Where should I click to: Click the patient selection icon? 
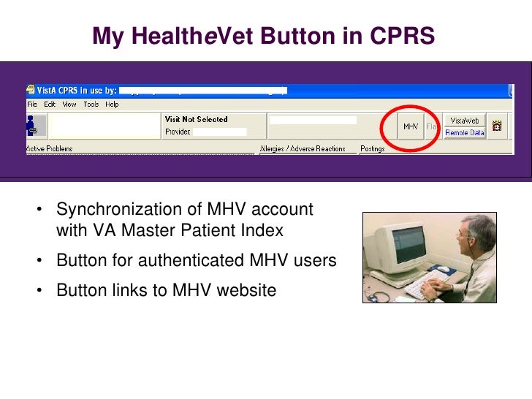pos(37,126)
